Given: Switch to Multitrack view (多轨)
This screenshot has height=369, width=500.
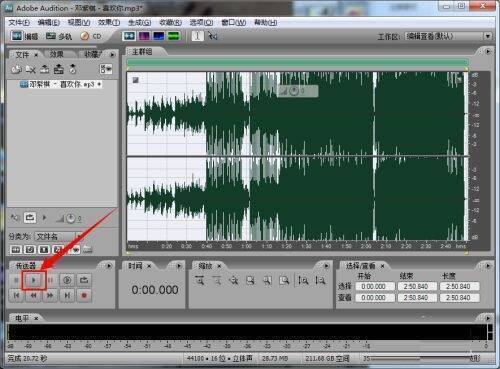Looking at the screenshot, I should [x=59, y=36].
